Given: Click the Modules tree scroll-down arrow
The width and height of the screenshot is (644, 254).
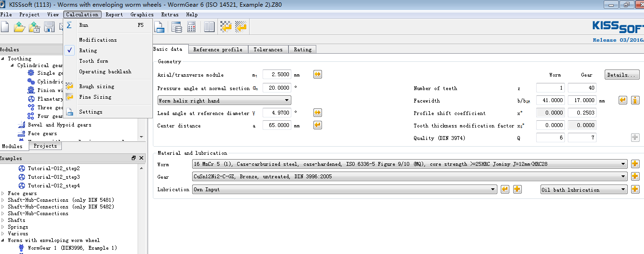Looking at the screenshot, I should [141, 137].
